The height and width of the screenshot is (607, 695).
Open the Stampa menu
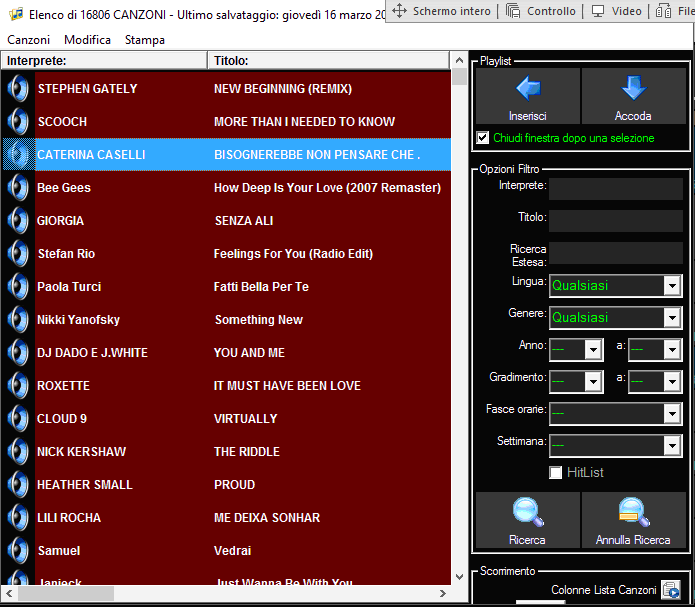coord(145,40)
